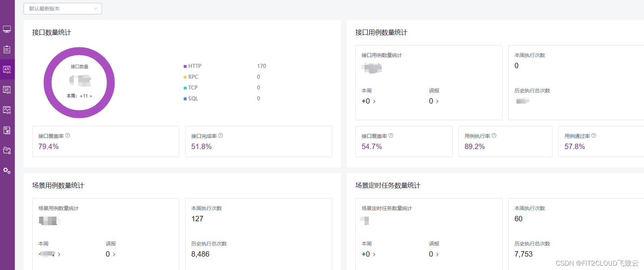Open the settings gears sidebar icon
644x270 pixels.
coord(7,171)
